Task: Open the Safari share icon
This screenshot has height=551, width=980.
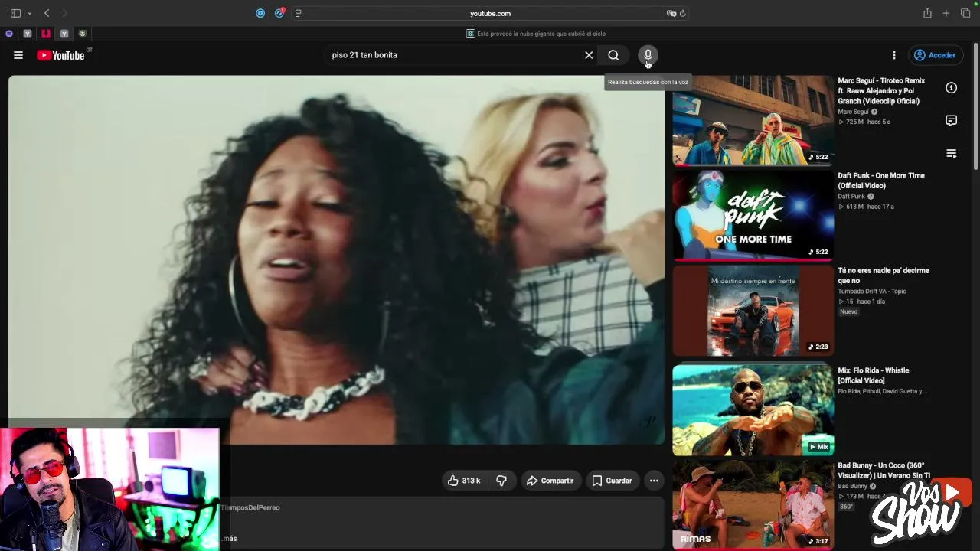Action: [x=927, y=13]
